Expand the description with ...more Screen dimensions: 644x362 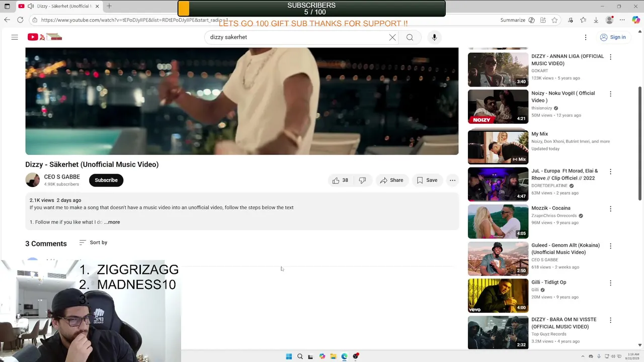pos(112,222)
